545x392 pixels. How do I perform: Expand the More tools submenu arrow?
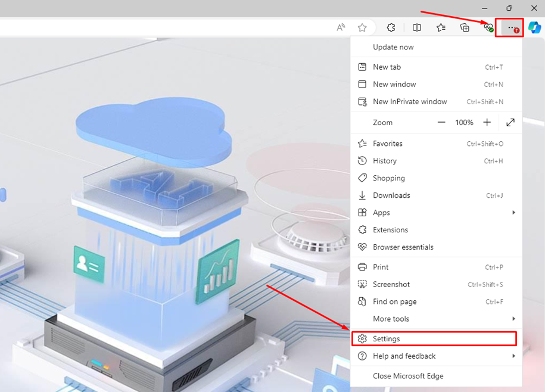pos(513,319)
